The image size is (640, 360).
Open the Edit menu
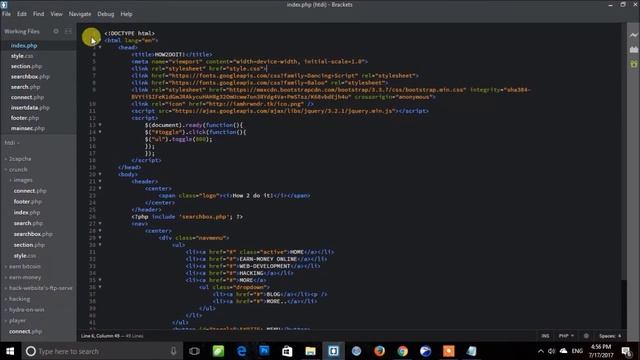(x=22, y=14)
